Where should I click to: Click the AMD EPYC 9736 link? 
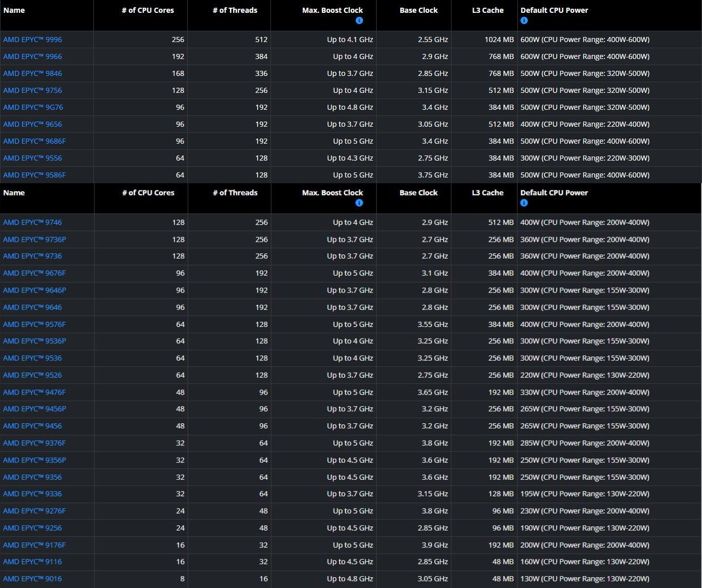(x=32, y=256)
